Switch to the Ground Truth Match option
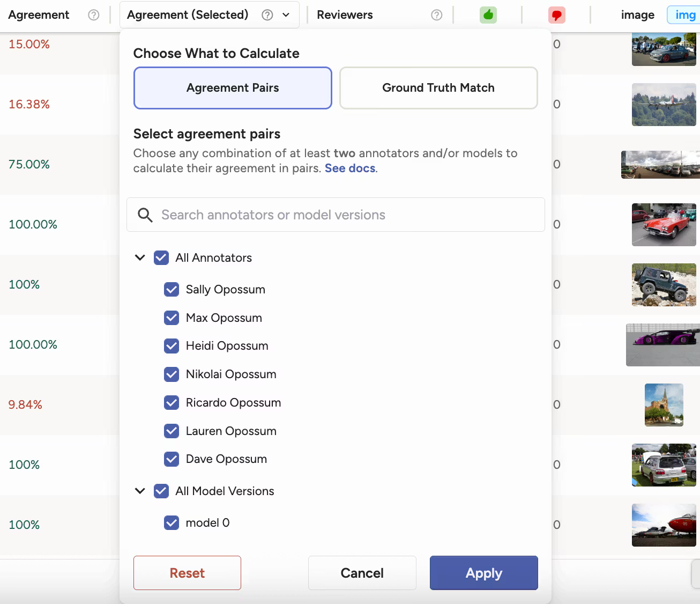The image size is (700, 604). 438,87
